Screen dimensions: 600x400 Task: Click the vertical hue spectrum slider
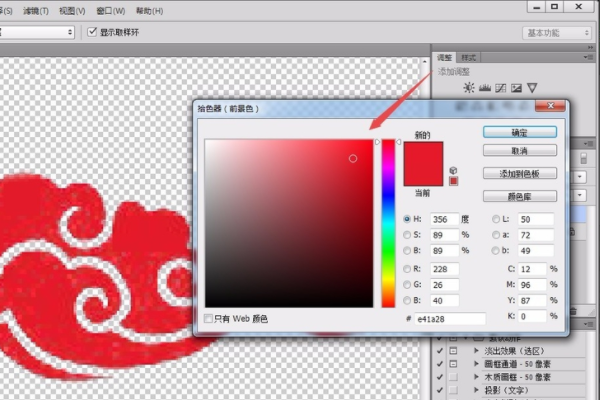[x=388, y=220]
